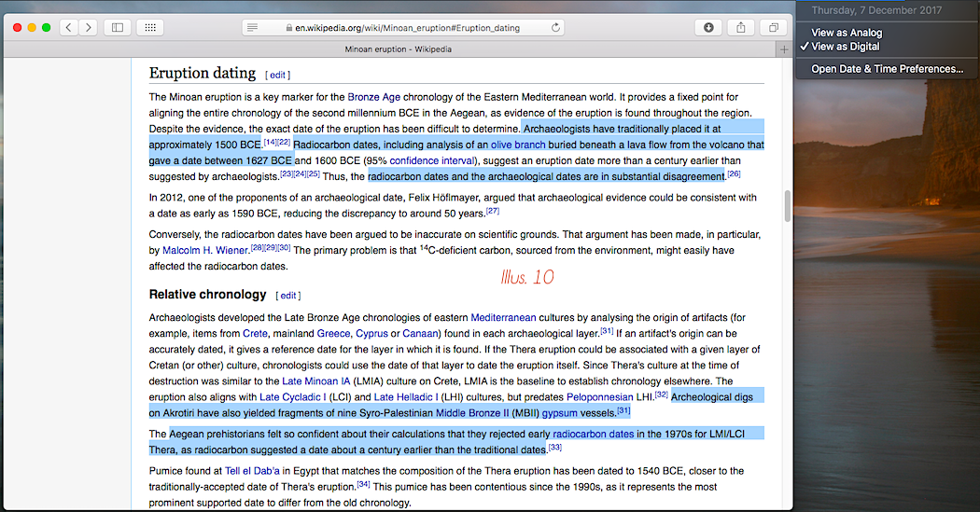Screen dimensions: 980x512
Task: Click the Relative chronology heading
Action: (x=207, y=294)
